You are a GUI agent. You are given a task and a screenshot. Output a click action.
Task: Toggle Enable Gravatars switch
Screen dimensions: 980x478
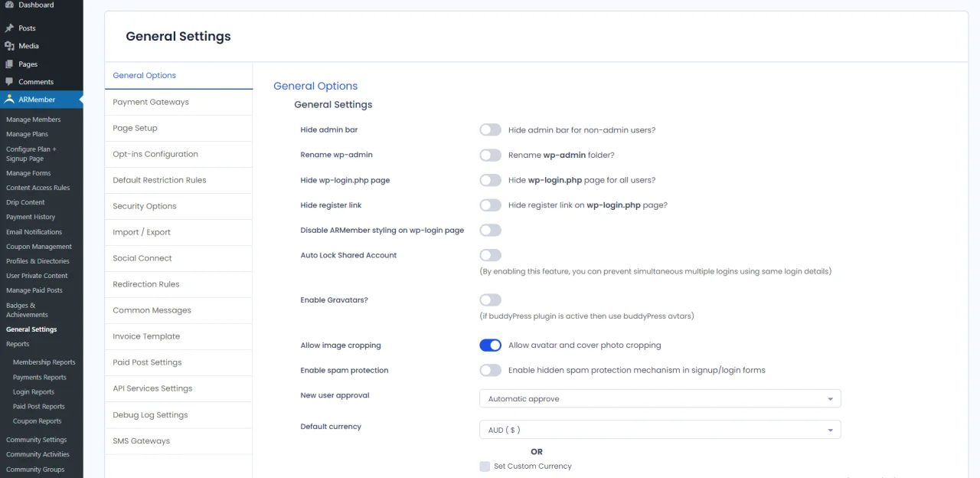490,300
